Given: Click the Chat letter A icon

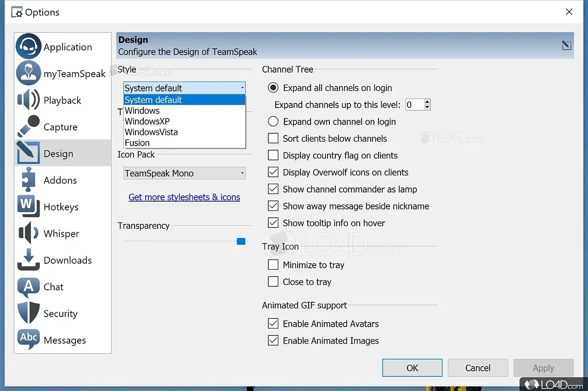Looking at the screenshot, I should tap(28, 287).
